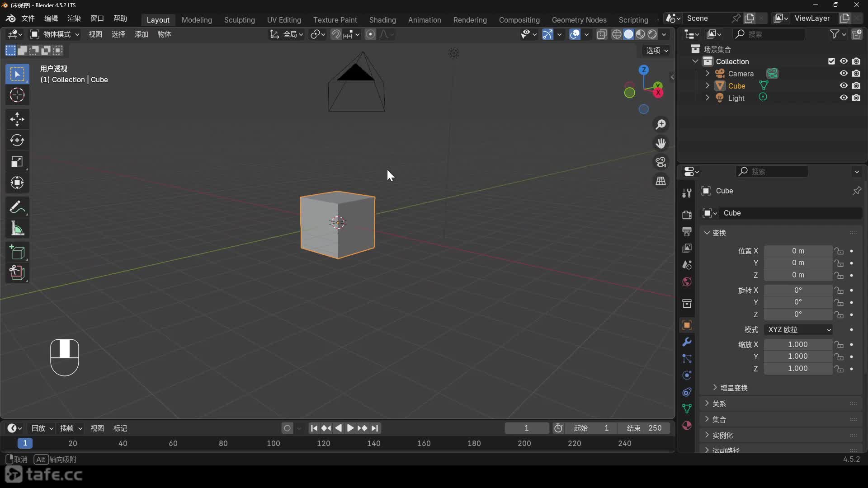Disable Cube in renders via camera toggle
Viewport: 868px width, 488px height.
pos(857,85)
